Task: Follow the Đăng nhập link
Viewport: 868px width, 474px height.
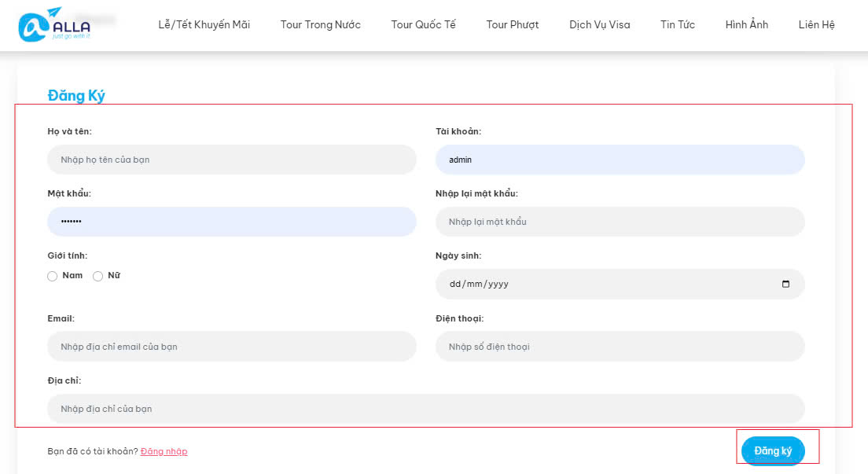Action: [164, 451]
